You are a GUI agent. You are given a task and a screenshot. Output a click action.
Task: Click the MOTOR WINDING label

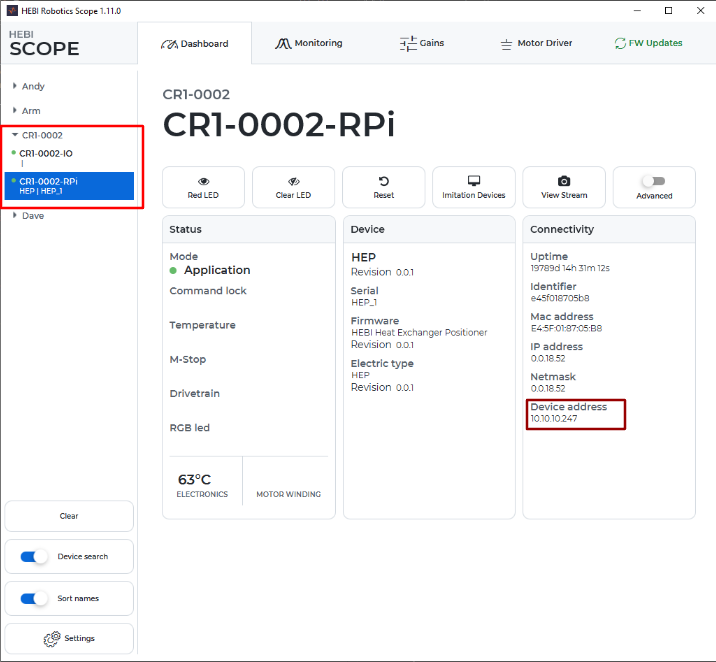pos(289,494)
